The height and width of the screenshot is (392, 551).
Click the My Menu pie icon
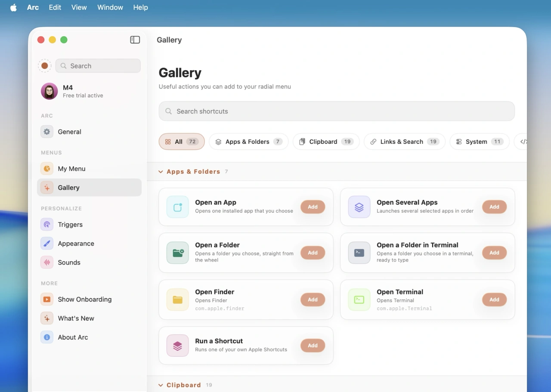click(x=47, y=169)
